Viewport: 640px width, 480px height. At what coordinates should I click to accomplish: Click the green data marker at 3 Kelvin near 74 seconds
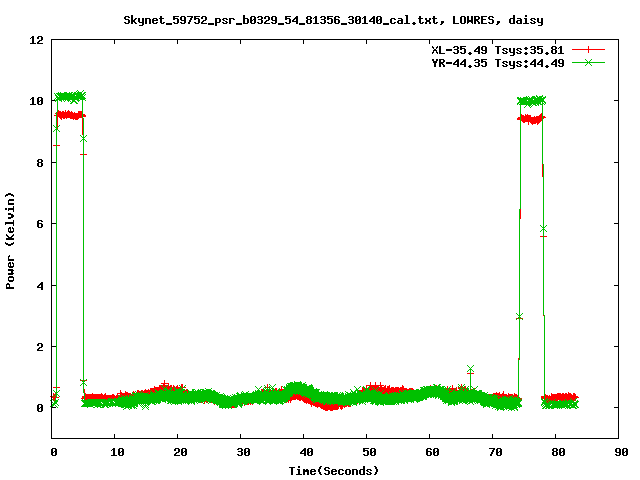[519, 316]
